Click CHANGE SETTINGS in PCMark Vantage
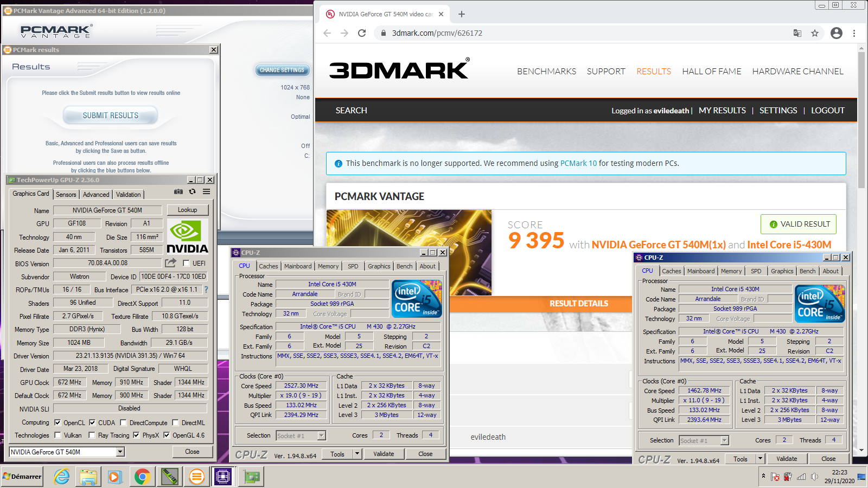The height and width of the screenshot is (488, 868). (282, 70)
